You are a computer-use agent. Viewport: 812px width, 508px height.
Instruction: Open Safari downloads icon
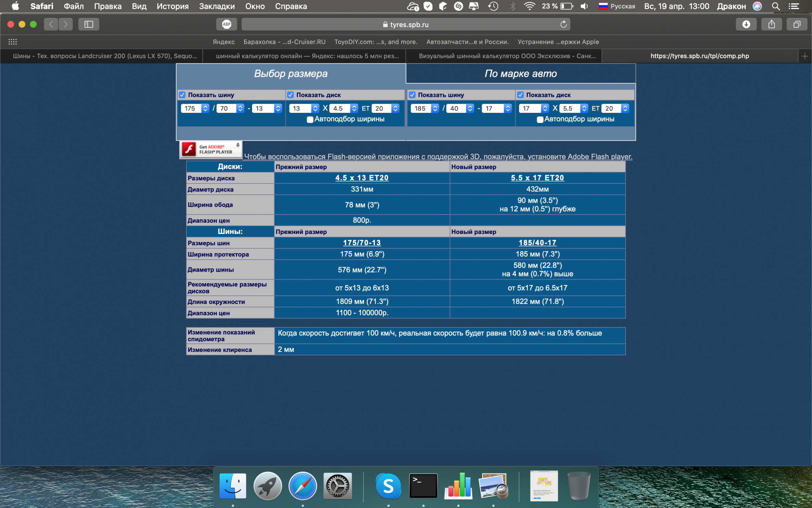click(746, 24)
